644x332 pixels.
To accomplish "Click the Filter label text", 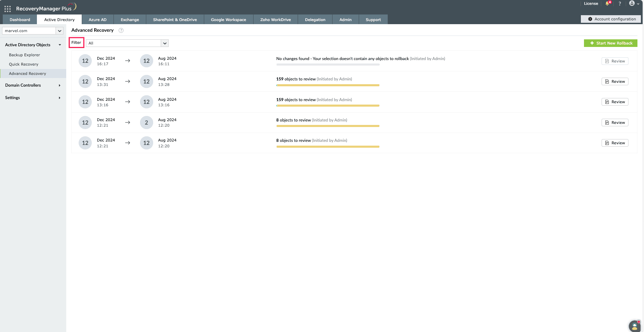I will click(76, 43).
